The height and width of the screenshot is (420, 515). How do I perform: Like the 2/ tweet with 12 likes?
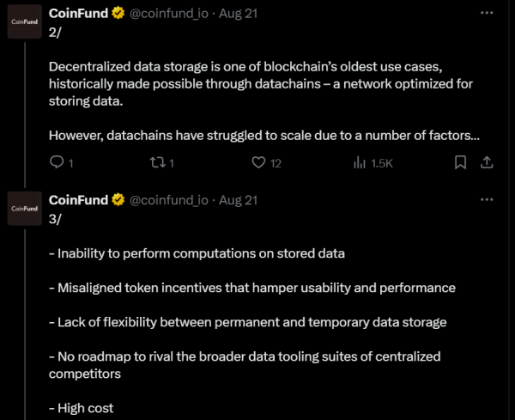(x=258, y=162)
